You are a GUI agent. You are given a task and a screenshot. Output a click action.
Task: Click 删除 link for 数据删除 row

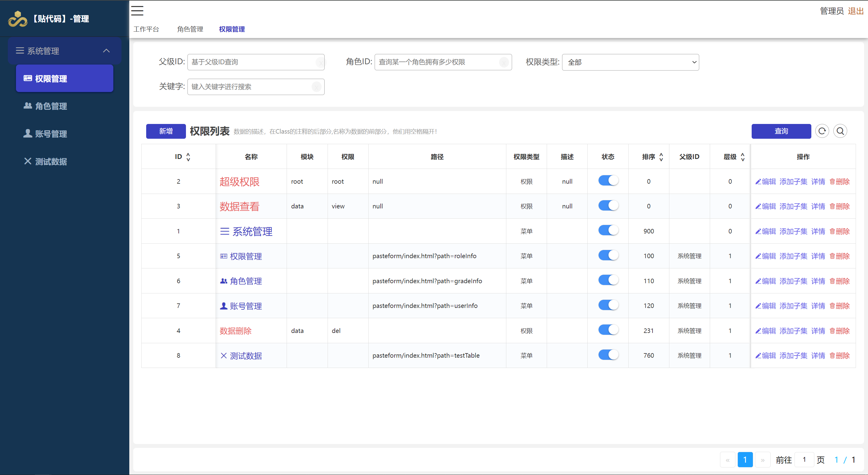pyautogui.click(x=840, y=331)
